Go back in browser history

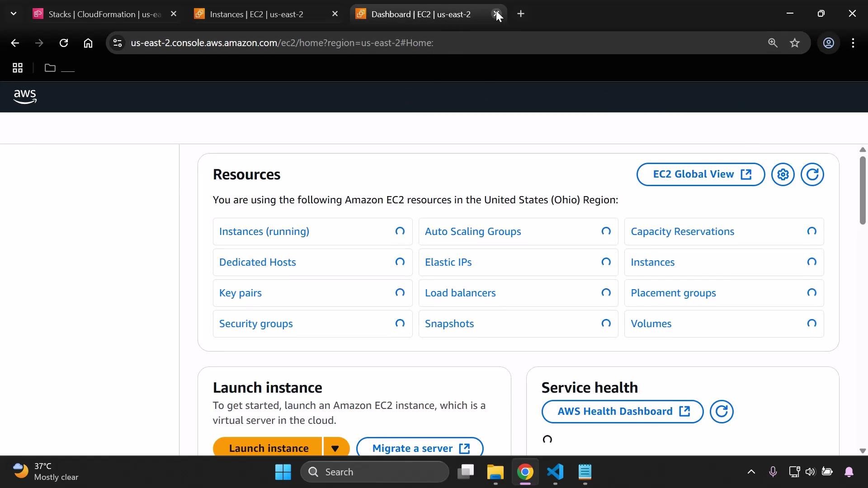click(15, 43)
